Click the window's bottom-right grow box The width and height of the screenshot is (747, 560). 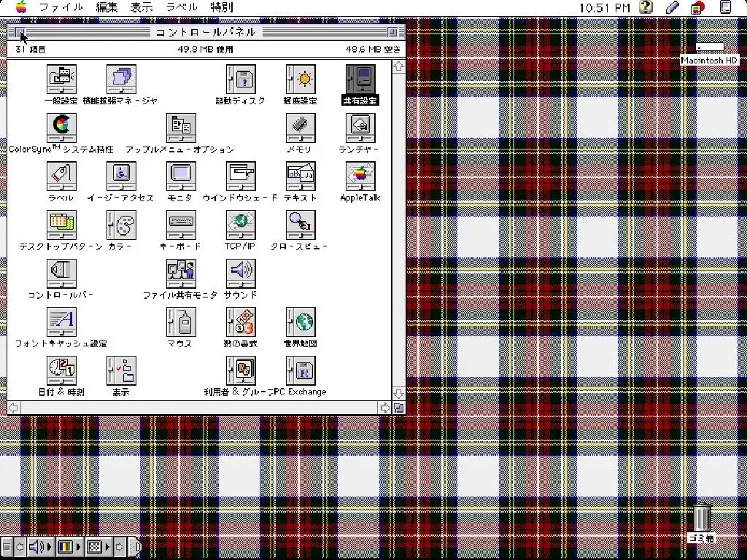coord(399,408)
